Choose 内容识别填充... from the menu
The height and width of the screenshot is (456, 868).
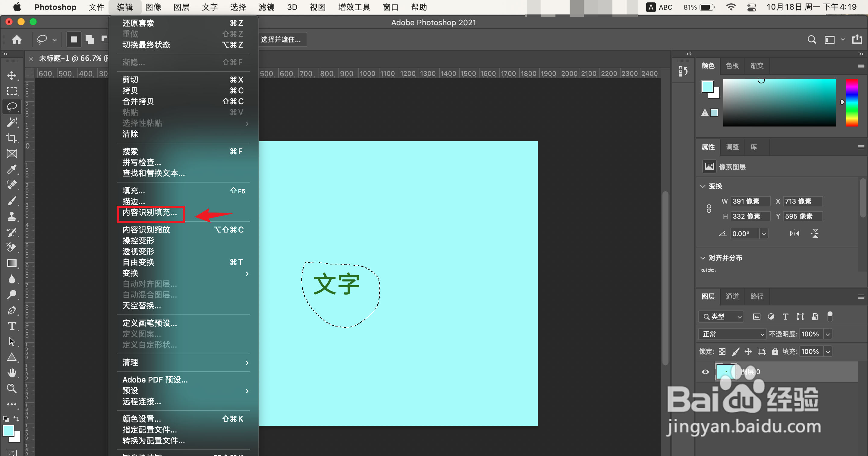[149, 213]
